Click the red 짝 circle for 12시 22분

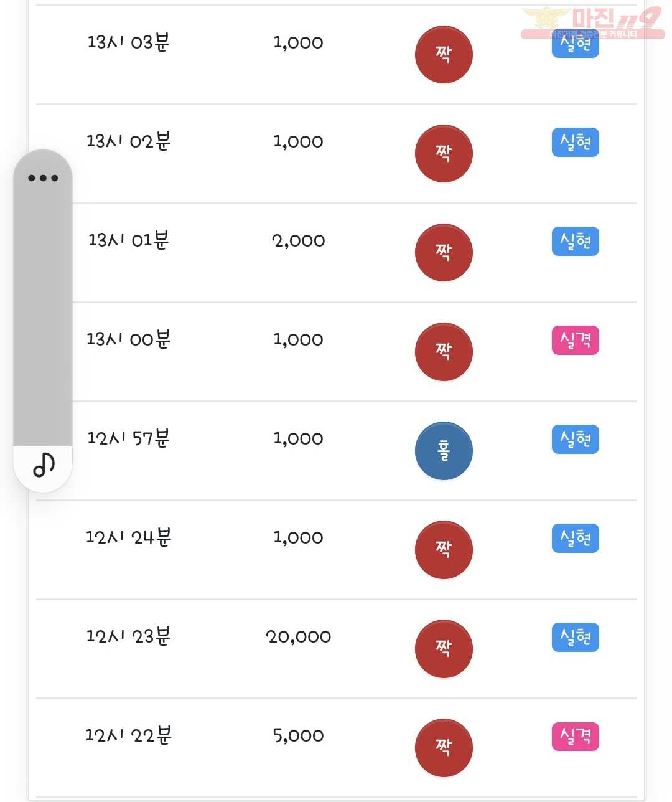point(444,748)
